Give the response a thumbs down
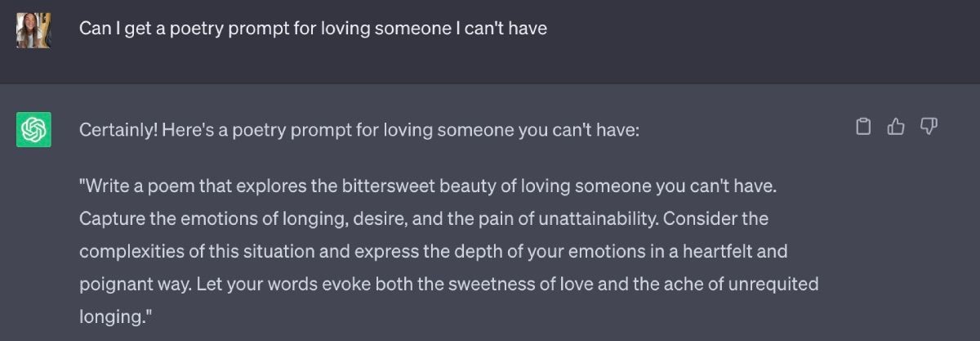Screen dimensions: 980x341 point(929,127)
